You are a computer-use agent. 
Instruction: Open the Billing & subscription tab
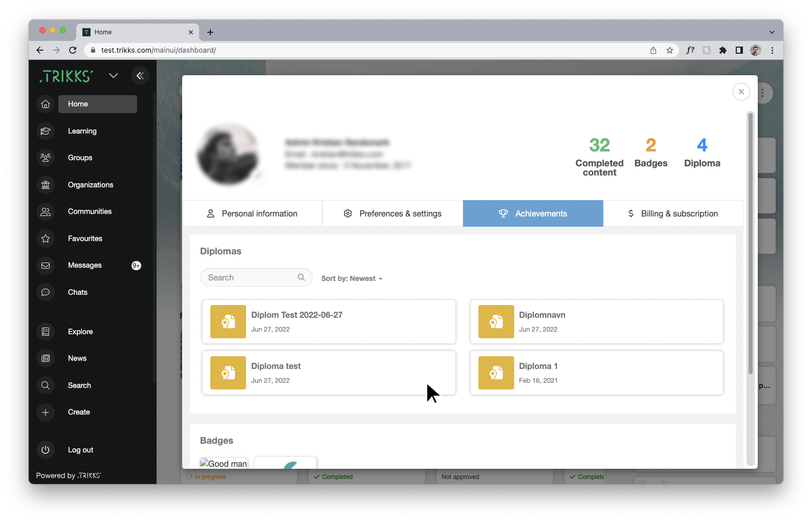tap(673, 213)
